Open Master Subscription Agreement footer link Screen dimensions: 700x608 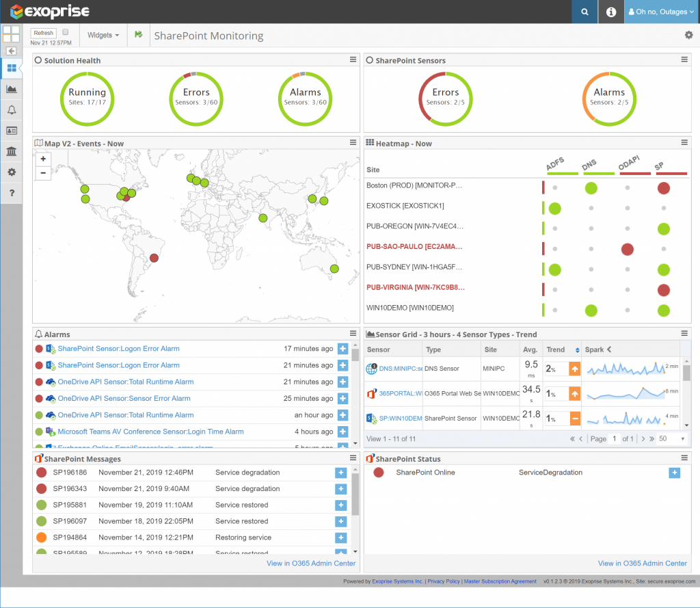[500, 581]
